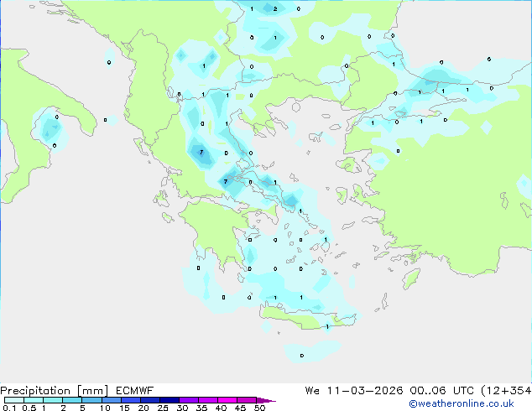The height and width of the screenshot is (411, 532).
Task: Pick the purple swatch between 30 and 35
Action: (x=189, y=400)
